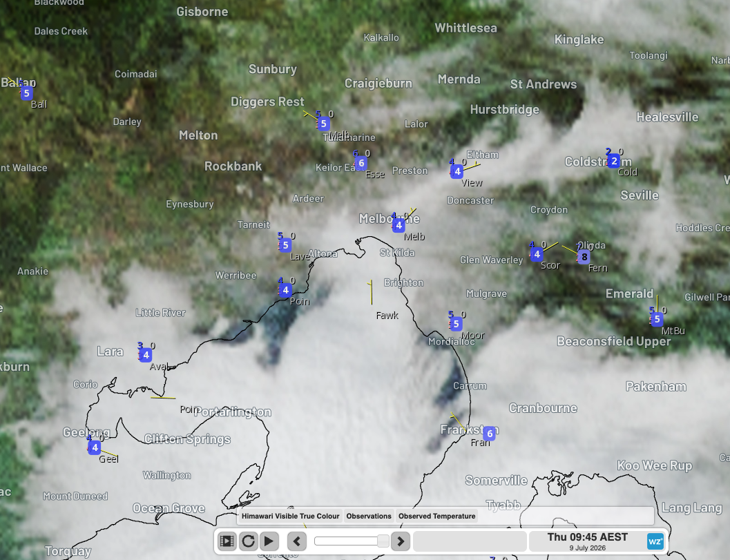730x560 pixels.
Task: Click the Kinglake map label
Action: pos(579,39)
